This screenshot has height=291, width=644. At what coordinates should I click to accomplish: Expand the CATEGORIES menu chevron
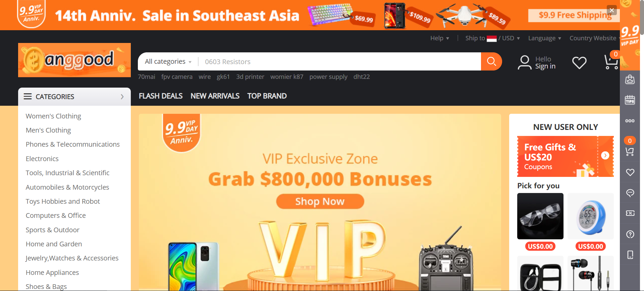122,97
